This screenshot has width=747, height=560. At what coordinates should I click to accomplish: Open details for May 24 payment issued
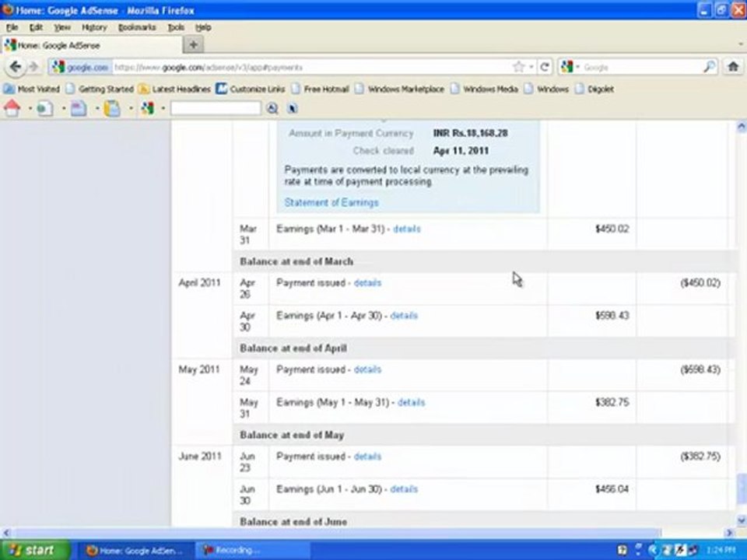(x=367, y=369)
